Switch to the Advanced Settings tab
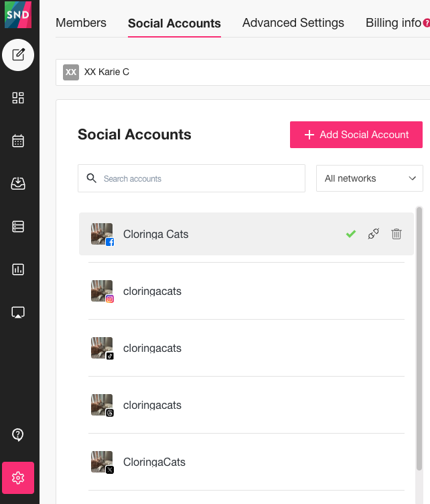 click(293, 23)
